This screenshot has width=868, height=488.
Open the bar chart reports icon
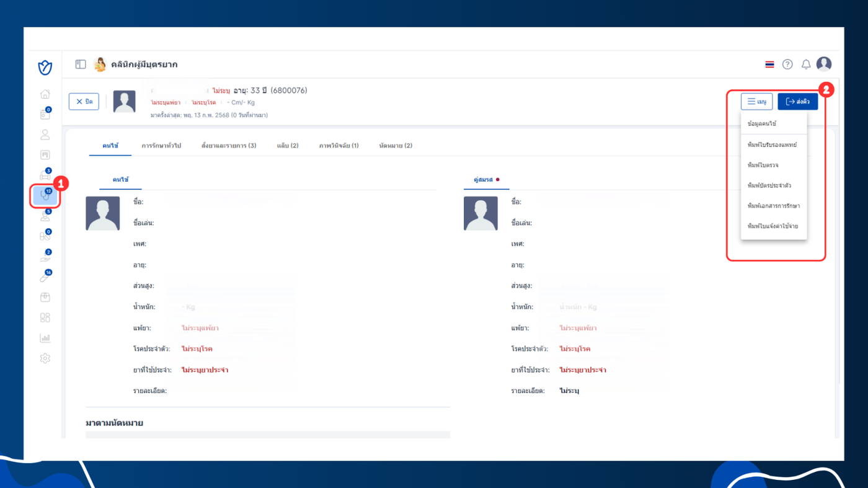45,338
